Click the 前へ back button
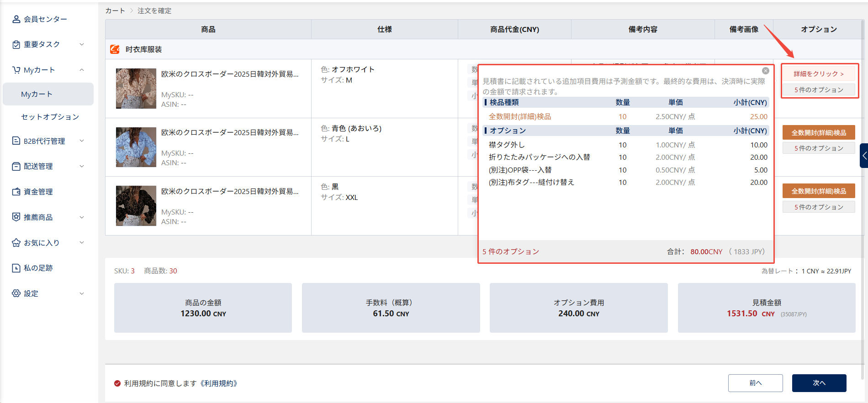868x403 pixels. tap(756, 383)
